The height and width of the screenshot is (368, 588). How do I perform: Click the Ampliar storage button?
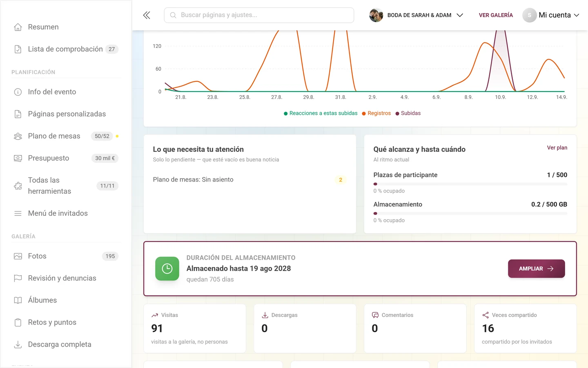(x=536, y=269)
